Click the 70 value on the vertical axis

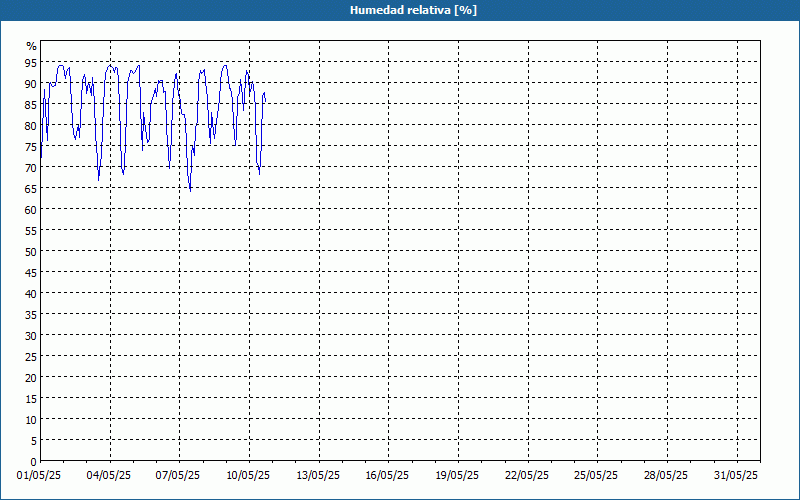pyautogui.click(x=31, y=168)
